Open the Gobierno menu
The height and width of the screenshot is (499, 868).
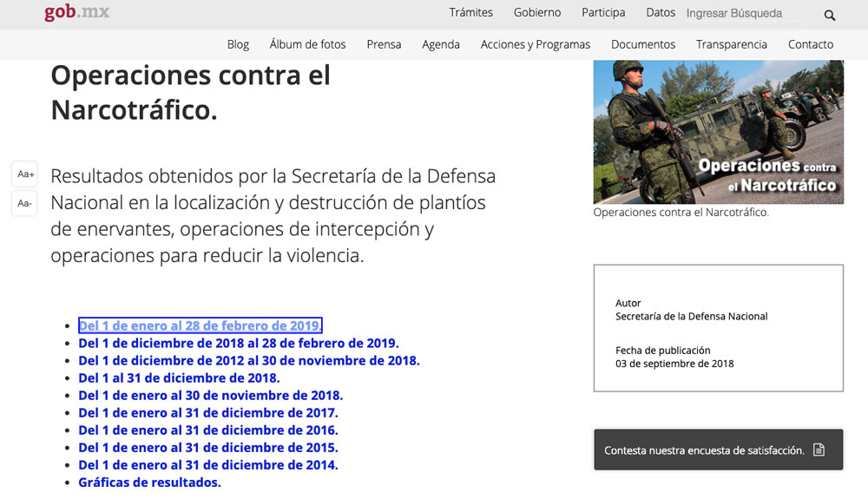[x=537, y=13]
